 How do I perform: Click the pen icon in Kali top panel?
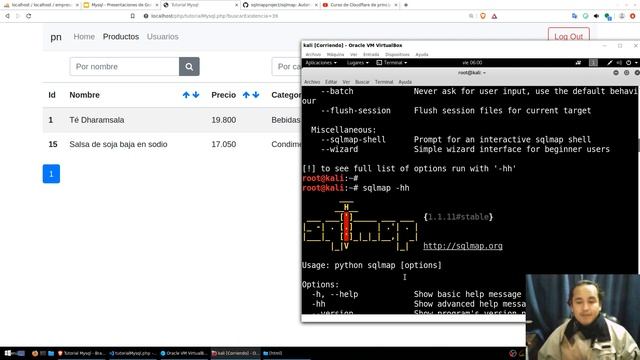[609, 62]
